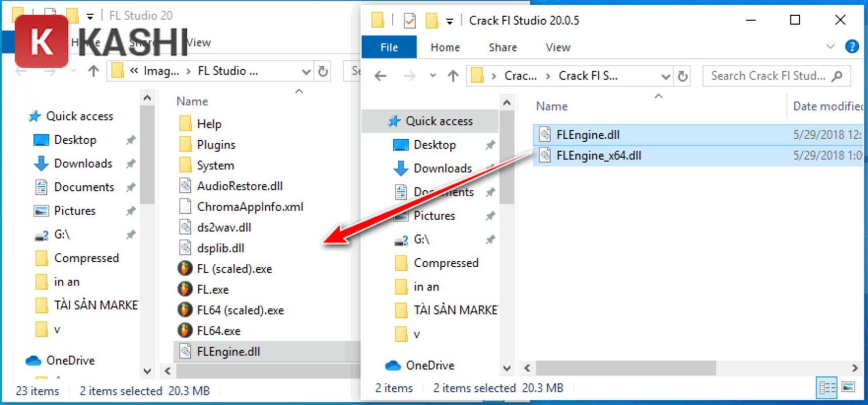Open Downloads in the Crack window sidebar
Image resolution: width=868 pixels, height=405 pixels.
coord(442,168)
